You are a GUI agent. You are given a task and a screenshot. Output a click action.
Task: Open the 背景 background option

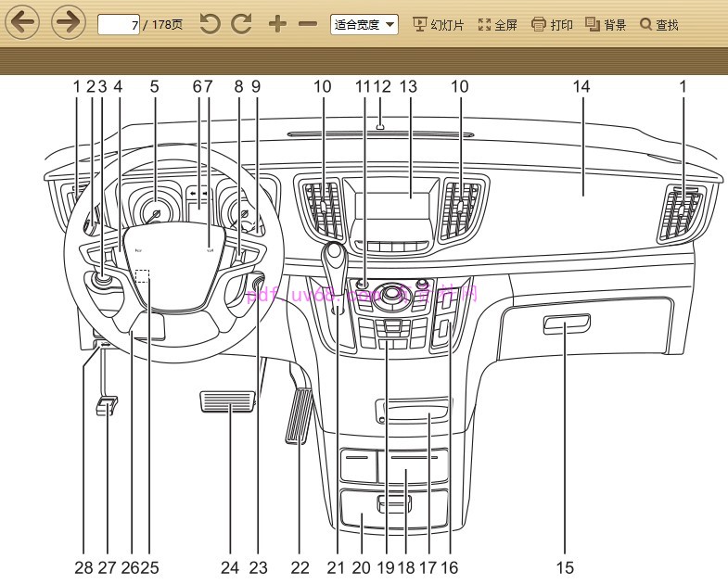click(x=606, y=25)
